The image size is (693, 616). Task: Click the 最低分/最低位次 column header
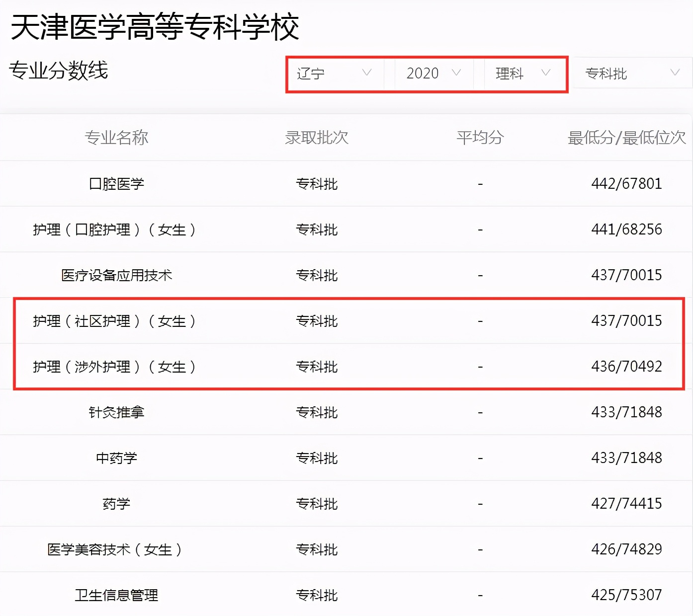click(x=626, y=138)
